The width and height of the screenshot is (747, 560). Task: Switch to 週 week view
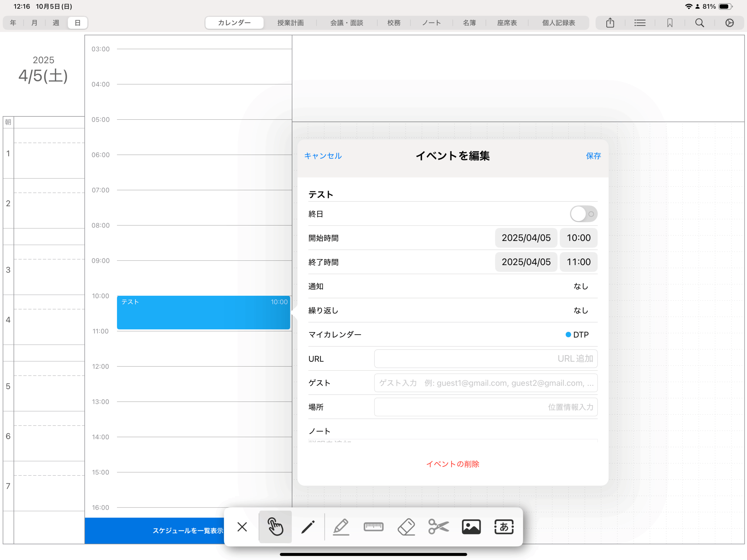[x=56, y=23]
